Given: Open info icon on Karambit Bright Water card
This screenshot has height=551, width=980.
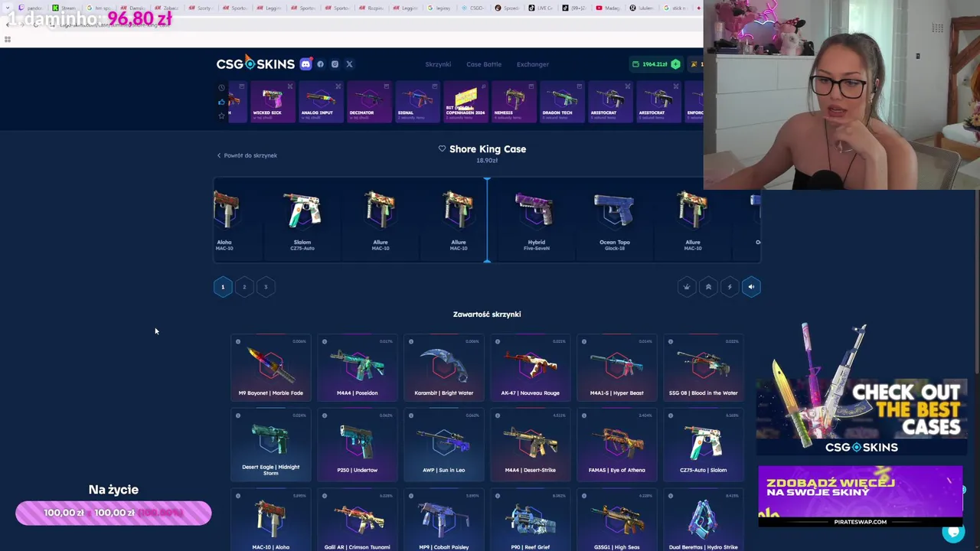Looking at the screenshot, I should coord(411,341).
